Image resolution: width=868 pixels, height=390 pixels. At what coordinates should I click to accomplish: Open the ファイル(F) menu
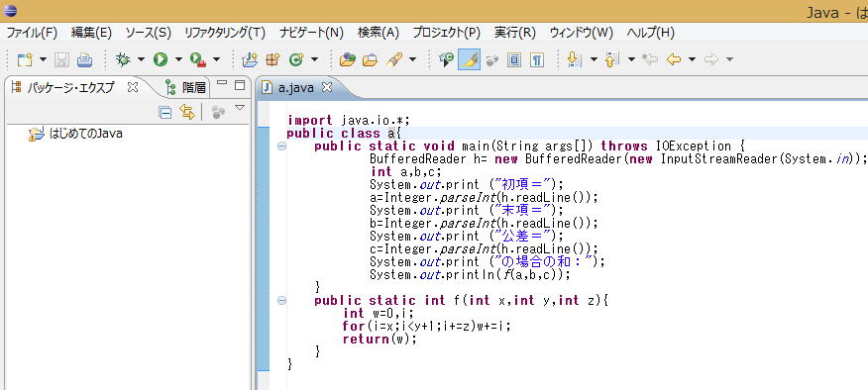pyautogui.click(x=32, y=33)
